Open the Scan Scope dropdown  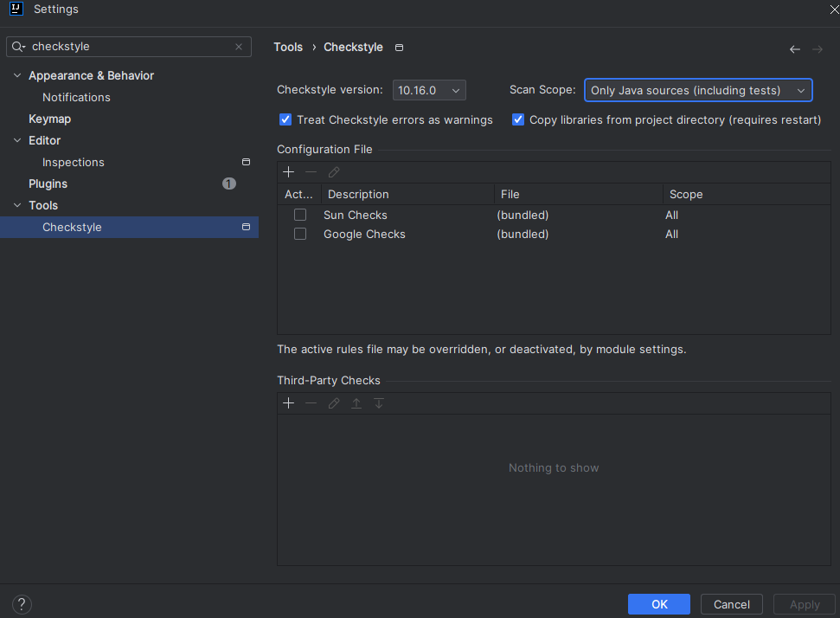pos(698,90)
